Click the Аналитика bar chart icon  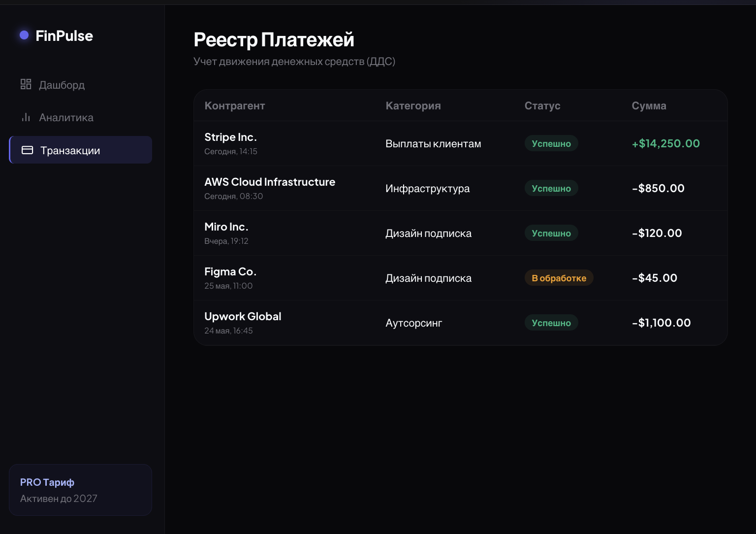click(x=26, y=117)
